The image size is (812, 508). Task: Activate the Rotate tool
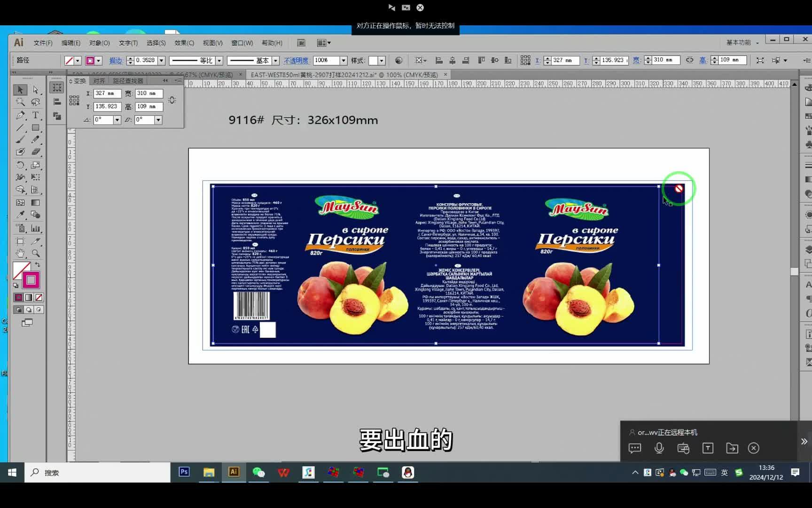[x=20, y=165]
